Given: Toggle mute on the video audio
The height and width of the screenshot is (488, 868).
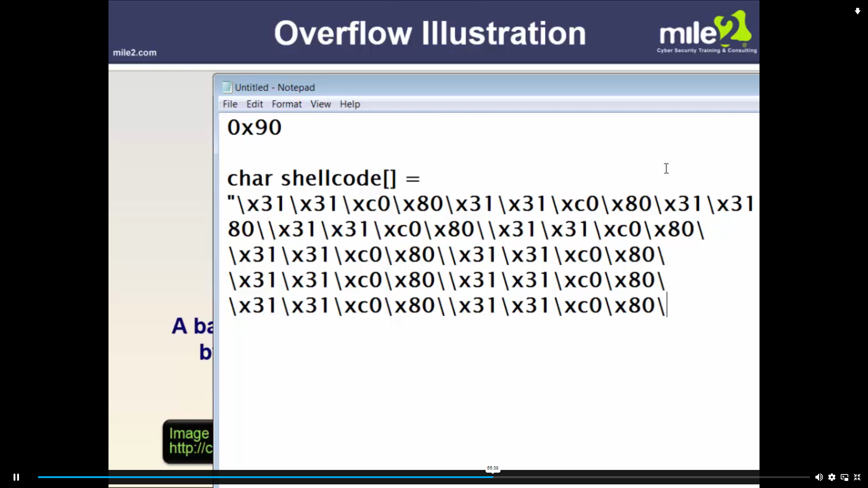Looking at the screenshot, I should point(820,477).
